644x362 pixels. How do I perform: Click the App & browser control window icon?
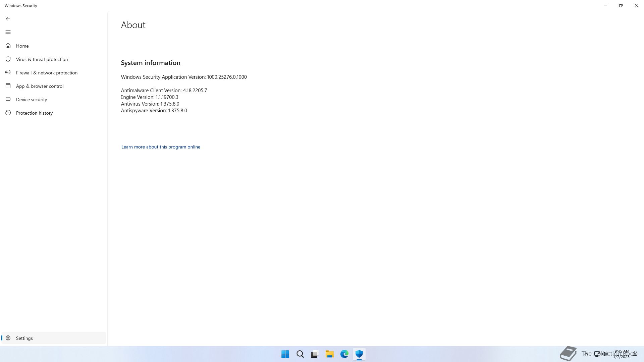(8, 86)
